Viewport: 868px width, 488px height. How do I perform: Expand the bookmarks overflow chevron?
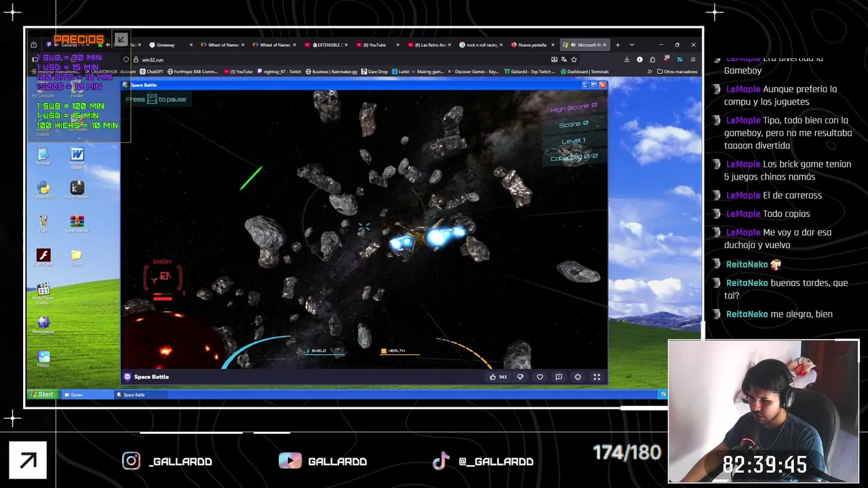tap(650, 71)
